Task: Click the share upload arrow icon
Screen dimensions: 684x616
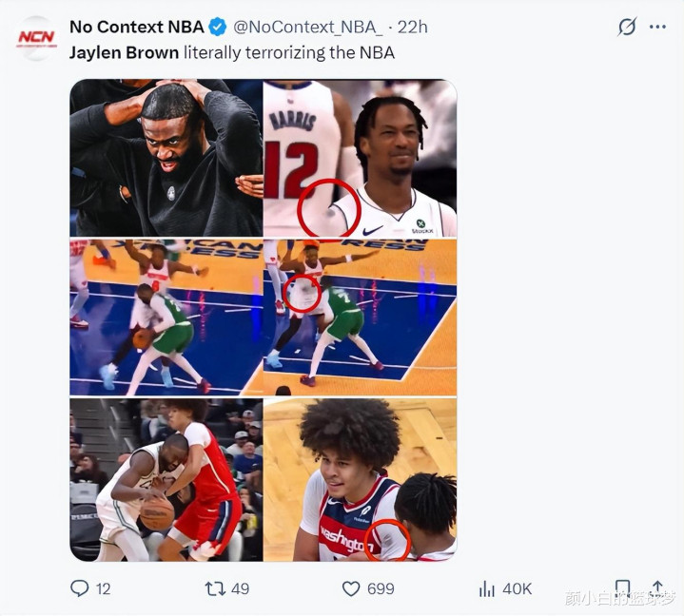Action: coord(656,588)
